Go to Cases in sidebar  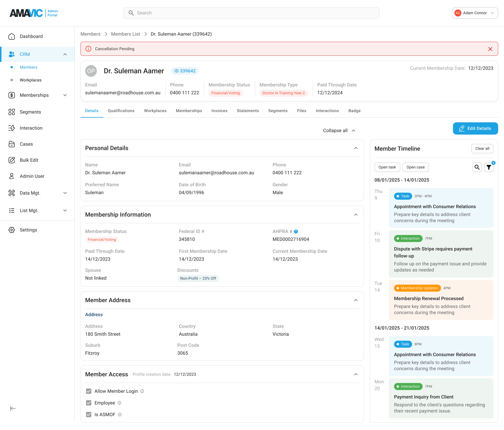click(26, 144)
